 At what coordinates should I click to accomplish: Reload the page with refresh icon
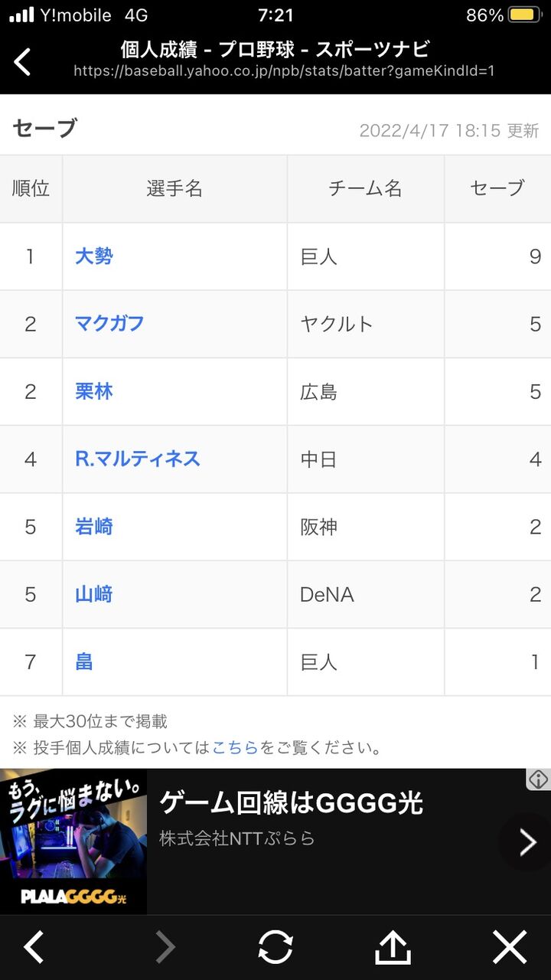tap(275, 948)
